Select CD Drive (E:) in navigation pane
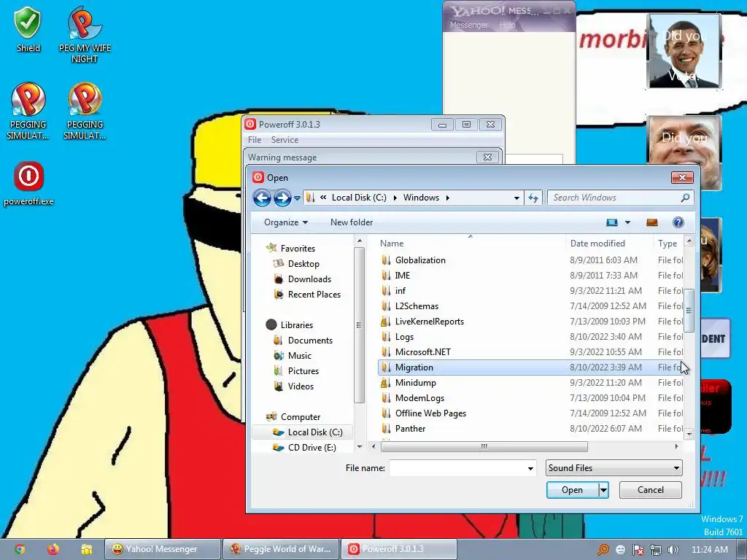 (x=311, y=448)
